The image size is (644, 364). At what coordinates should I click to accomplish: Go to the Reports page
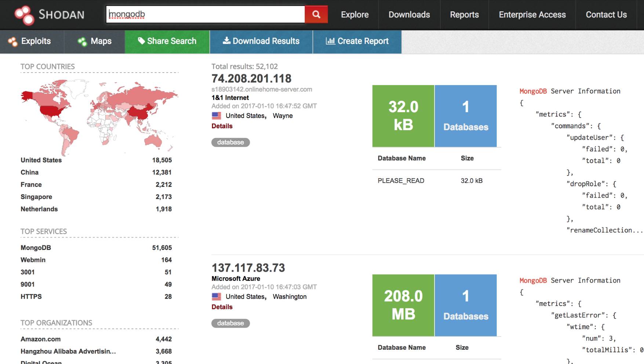click(464, 15)
